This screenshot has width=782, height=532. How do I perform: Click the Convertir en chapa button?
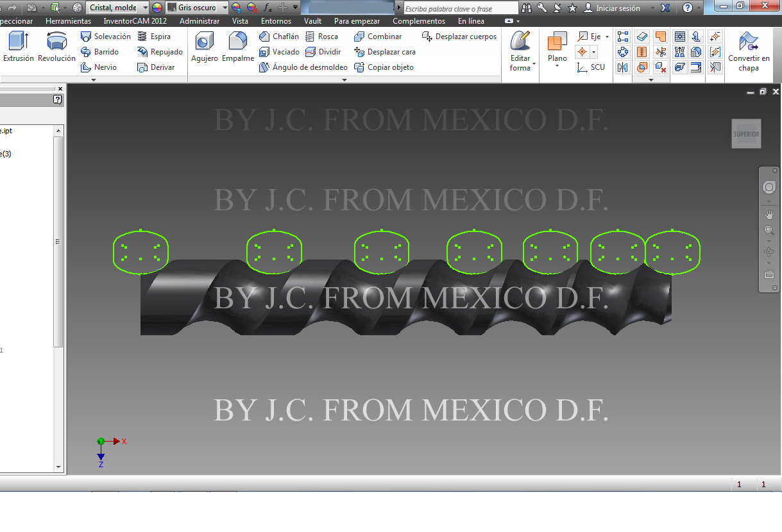pos(749,51)
